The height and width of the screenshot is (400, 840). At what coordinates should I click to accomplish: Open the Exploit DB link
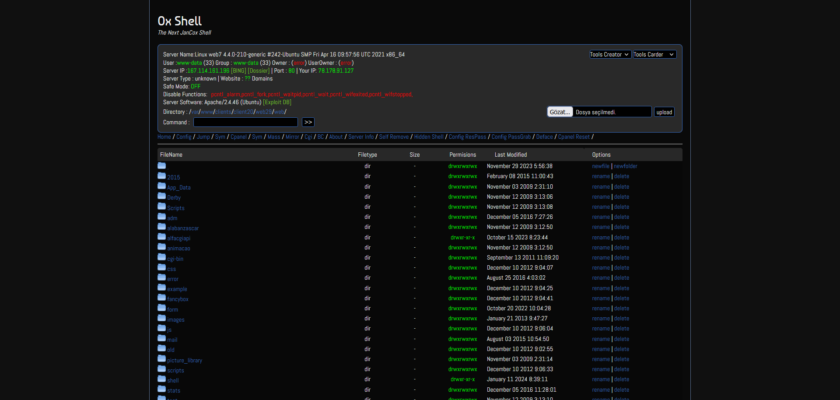click(277, 102)
